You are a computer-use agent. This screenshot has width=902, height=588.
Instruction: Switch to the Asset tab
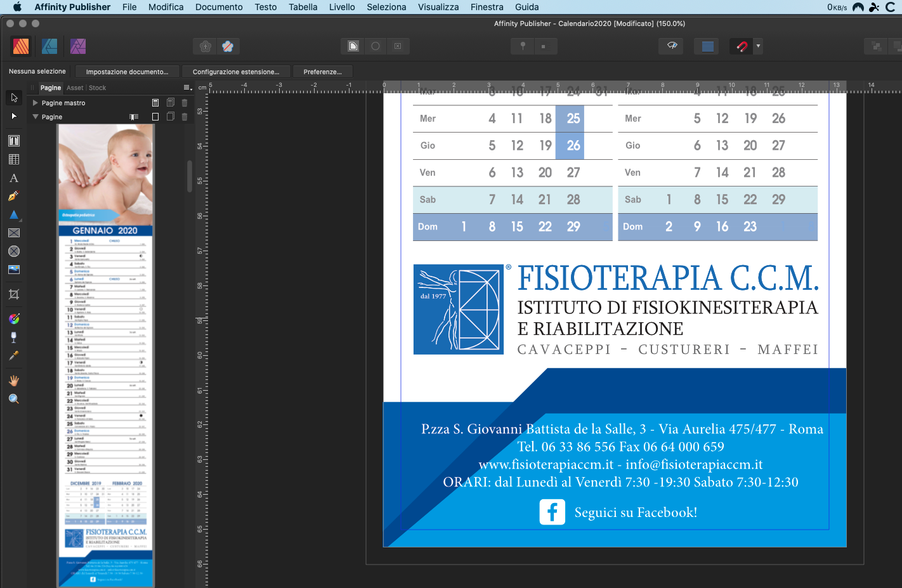(75, 88)
